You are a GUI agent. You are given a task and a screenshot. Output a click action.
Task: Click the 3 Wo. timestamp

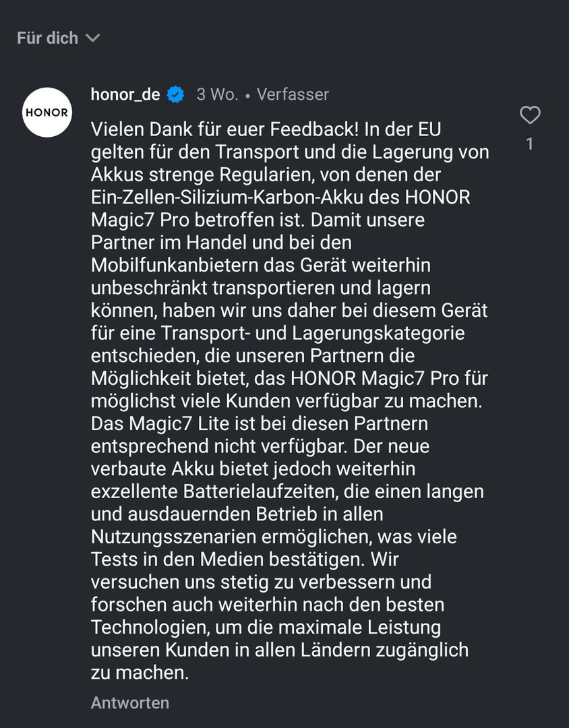pos(217,94)
